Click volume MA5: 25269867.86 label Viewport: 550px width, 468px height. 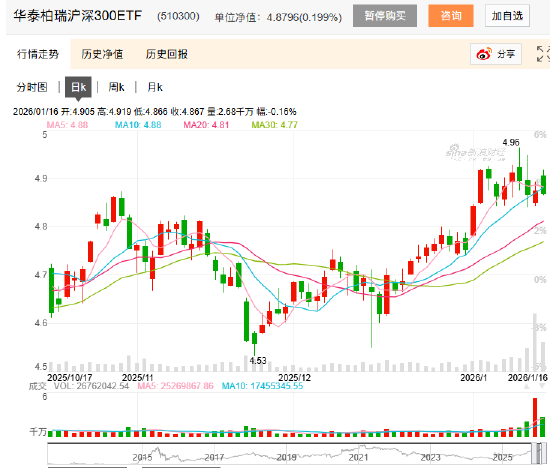tap(175, 386)
